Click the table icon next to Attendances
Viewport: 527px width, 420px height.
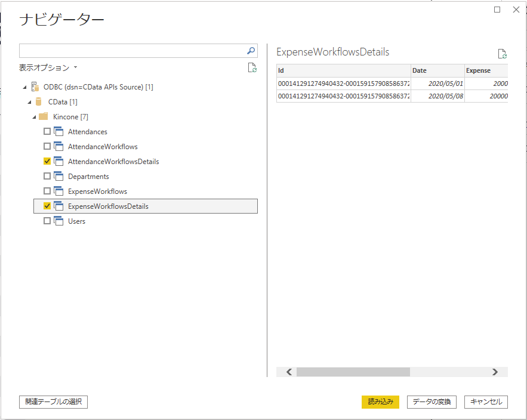pyautogui.click(x=58, y=131)
